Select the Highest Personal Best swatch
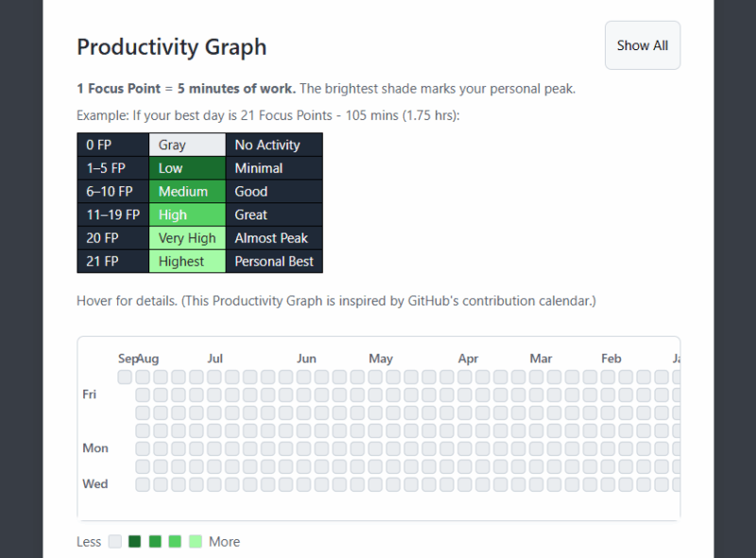The image size is (756, 558). 187,261
